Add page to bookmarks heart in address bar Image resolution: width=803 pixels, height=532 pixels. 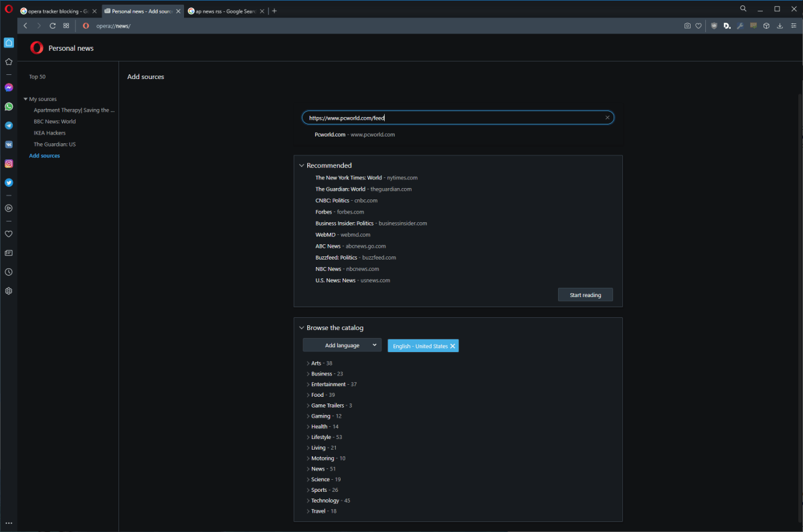tap(698, 26)
